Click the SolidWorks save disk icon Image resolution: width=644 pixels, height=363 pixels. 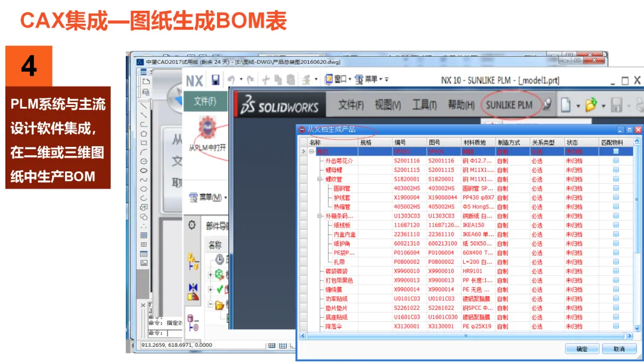pyautogui.click(x=616, y=105)
